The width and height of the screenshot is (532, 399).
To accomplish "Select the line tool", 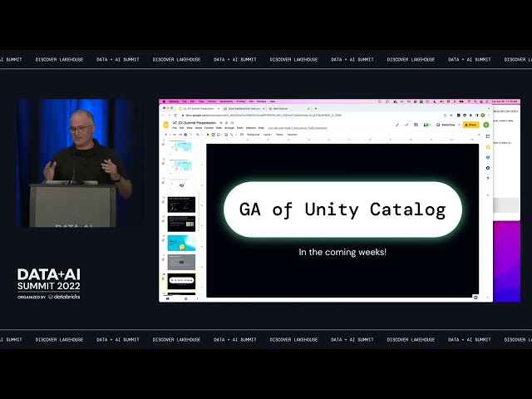I will (x=231, y=135).
